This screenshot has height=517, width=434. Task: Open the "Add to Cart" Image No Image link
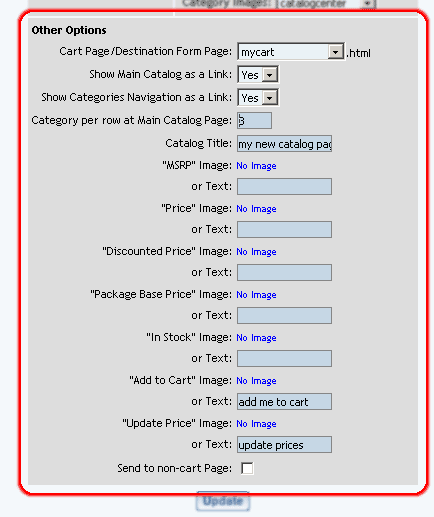click(256, 381)
